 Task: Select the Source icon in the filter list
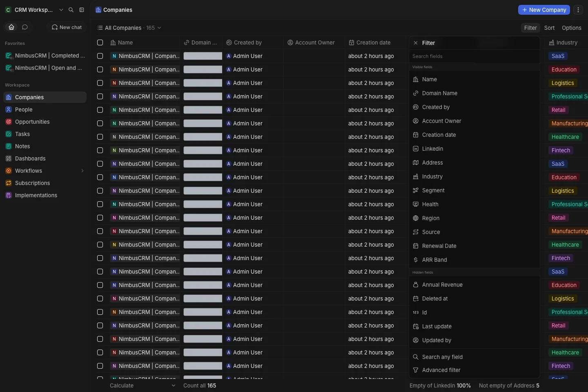click(416, 232)
